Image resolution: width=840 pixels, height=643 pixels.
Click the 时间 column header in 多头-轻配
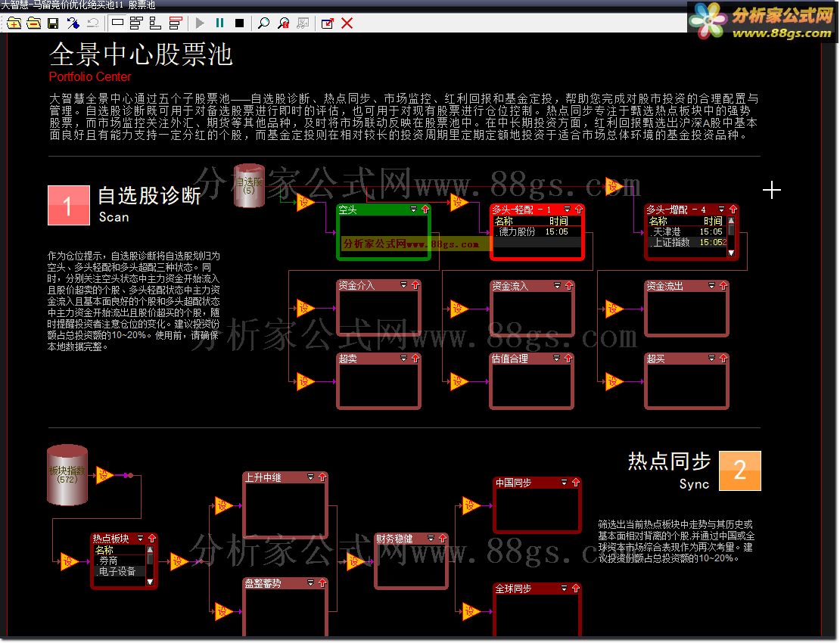(558, 221)
